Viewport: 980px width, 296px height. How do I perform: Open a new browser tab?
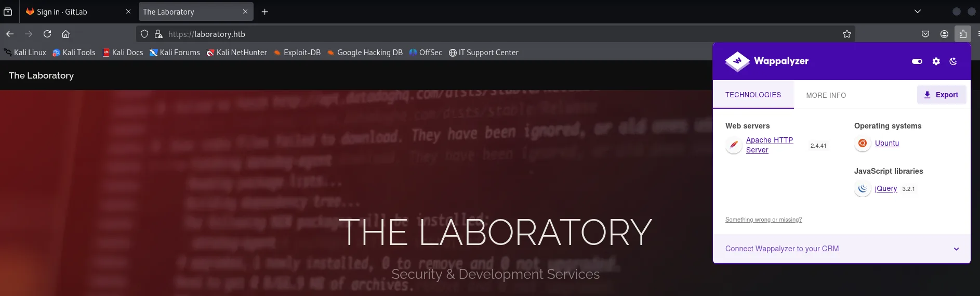[x=264, y=11]
